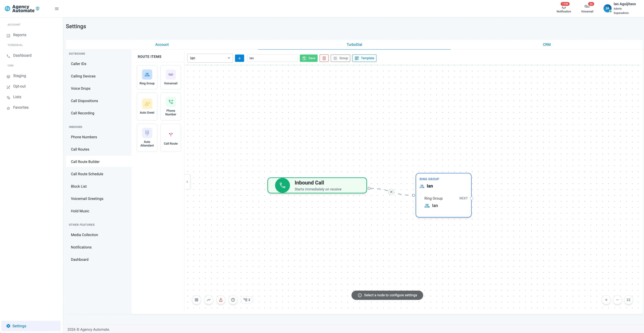The image size is (644, 333).
Task: Fit the canvas view to screen
Action: coord(629,300)
